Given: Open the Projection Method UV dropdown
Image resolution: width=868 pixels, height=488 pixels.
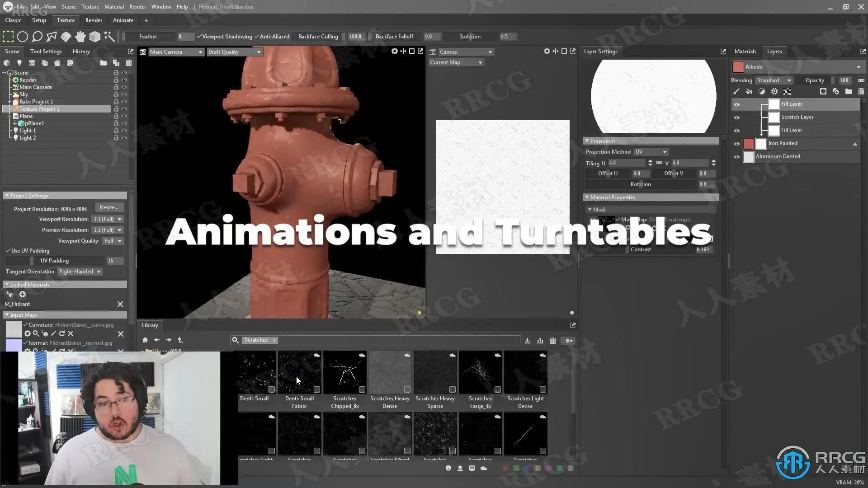Looking at the screenshot, I should (x=651, y=152).
